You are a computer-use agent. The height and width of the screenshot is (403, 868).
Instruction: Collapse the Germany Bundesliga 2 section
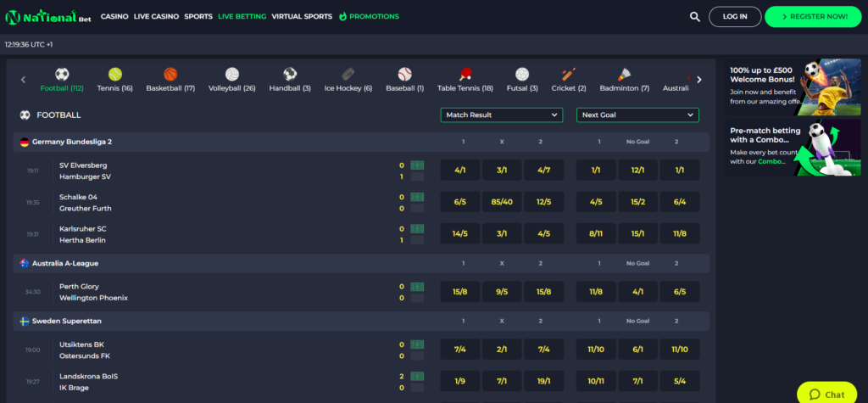[361, 142]
